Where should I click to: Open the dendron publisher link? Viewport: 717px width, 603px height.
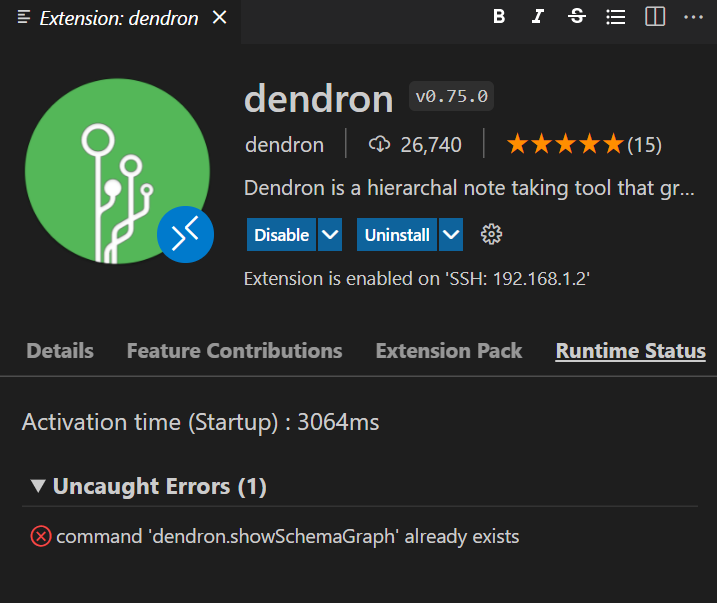(284, 145)
